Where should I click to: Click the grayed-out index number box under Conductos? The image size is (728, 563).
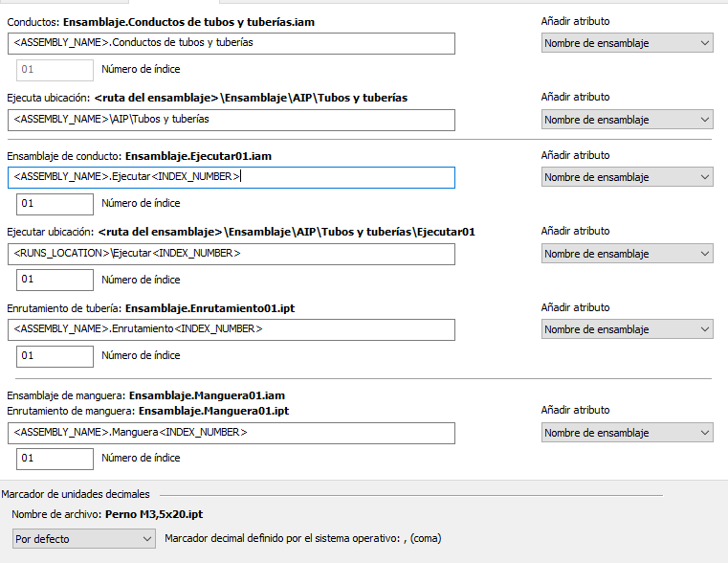55,69
